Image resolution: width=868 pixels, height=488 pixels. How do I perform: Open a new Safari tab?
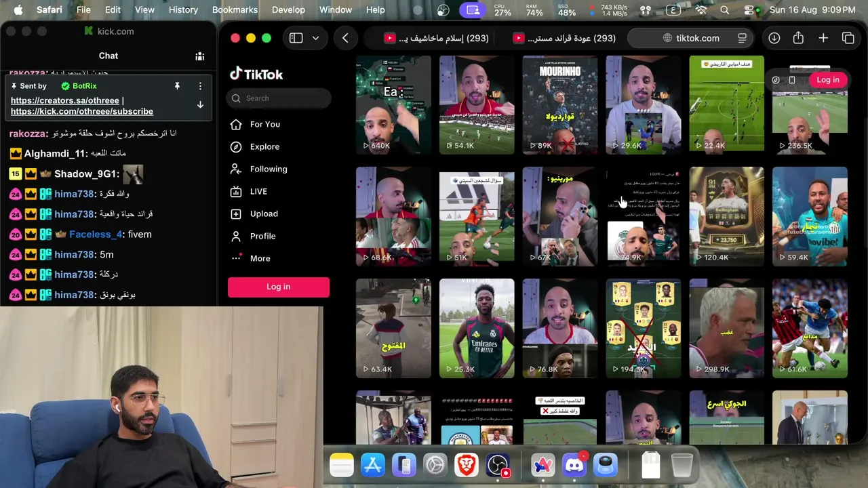point(823,38)
